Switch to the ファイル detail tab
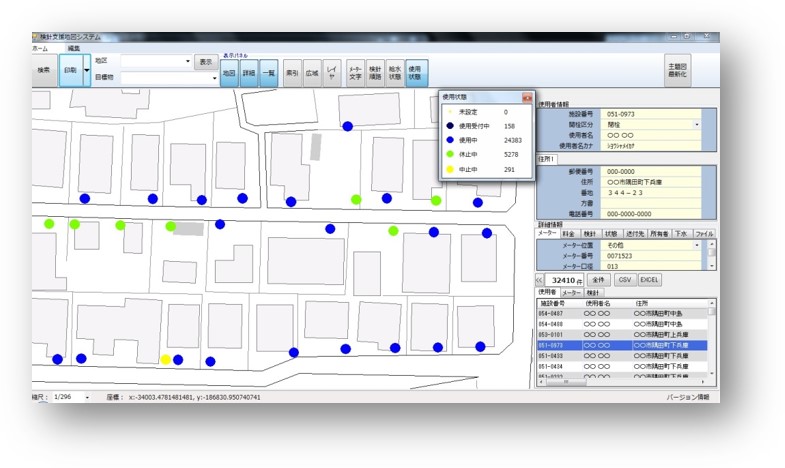This screenshot has width=785, height=468. coord(704,234)
